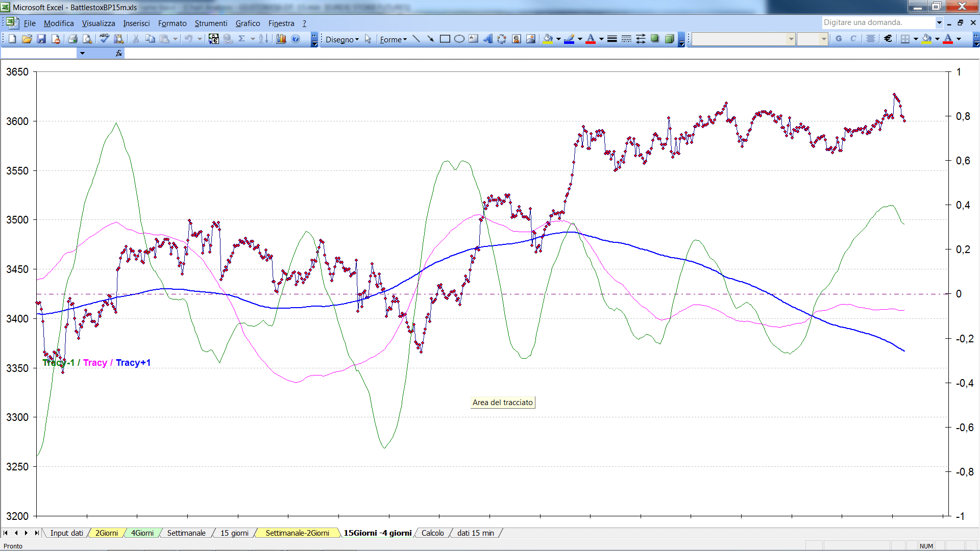Select the Rectangle drawing tool
980x551 pixels.
coord(445,39)
